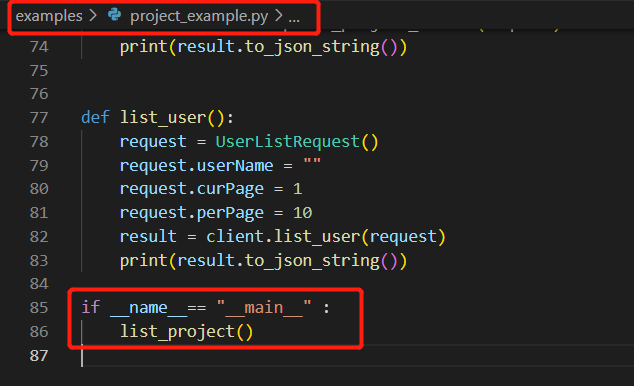634x386 pixels.
Task: Select line number 82 in gutter
Action: click(x=39, y=237)
